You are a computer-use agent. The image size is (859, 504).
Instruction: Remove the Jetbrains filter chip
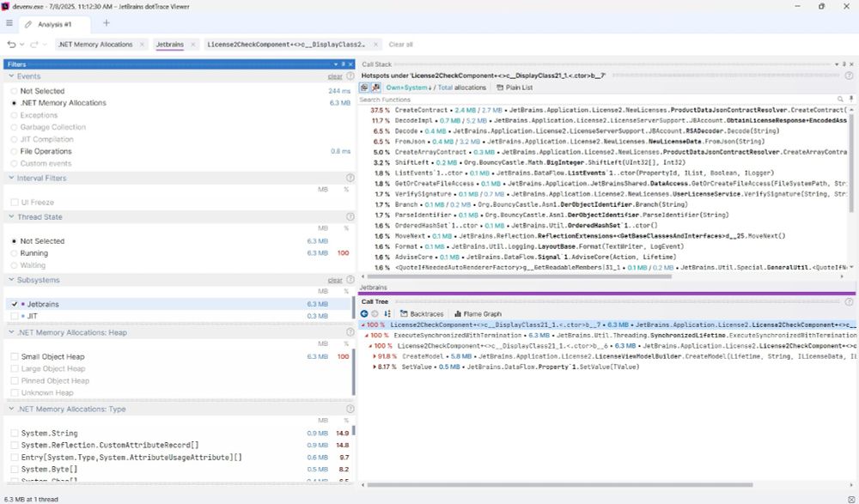pos(192,45)
